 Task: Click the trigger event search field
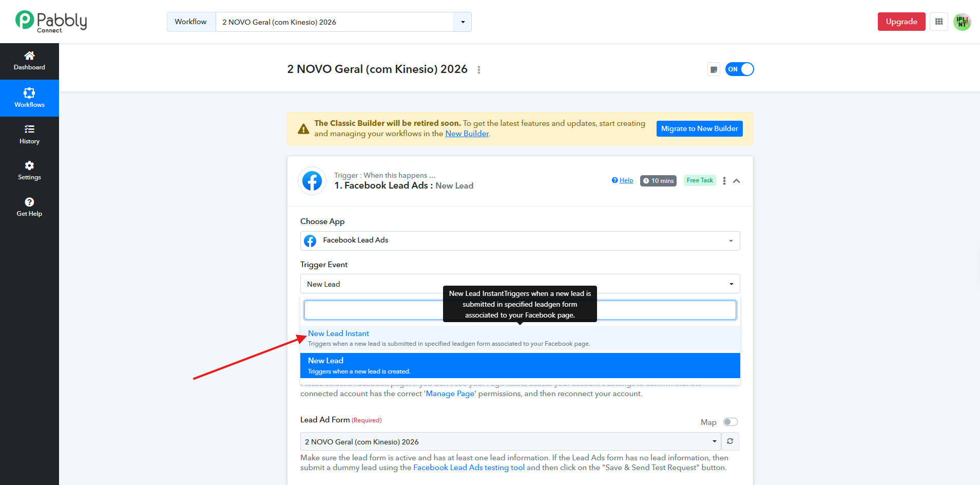pos(520,310)
